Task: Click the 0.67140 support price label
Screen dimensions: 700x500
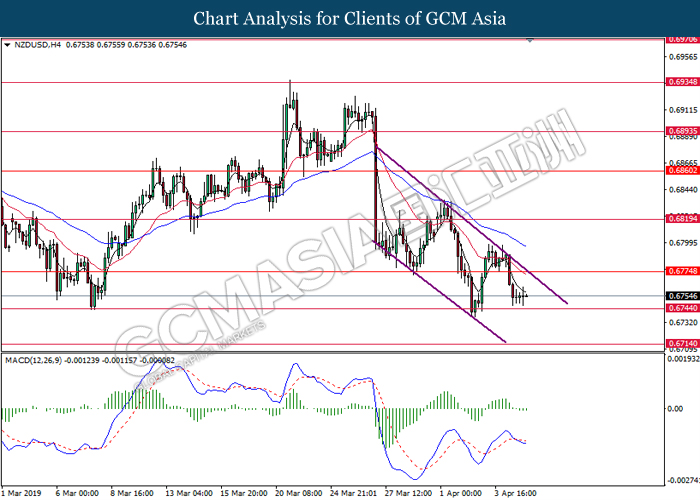Action: pos(683,344)
